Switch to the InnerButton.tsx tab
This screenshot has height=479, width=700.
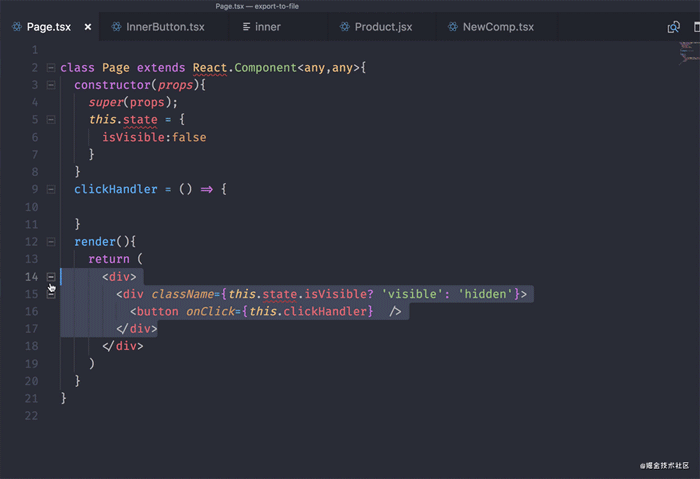[164, 27]
